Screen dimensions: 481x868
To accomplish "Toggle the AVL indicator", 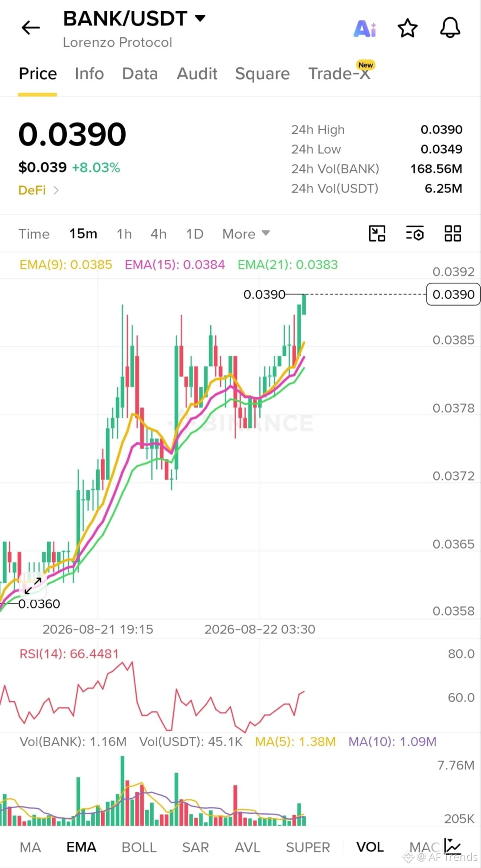I will coord(247,847).
